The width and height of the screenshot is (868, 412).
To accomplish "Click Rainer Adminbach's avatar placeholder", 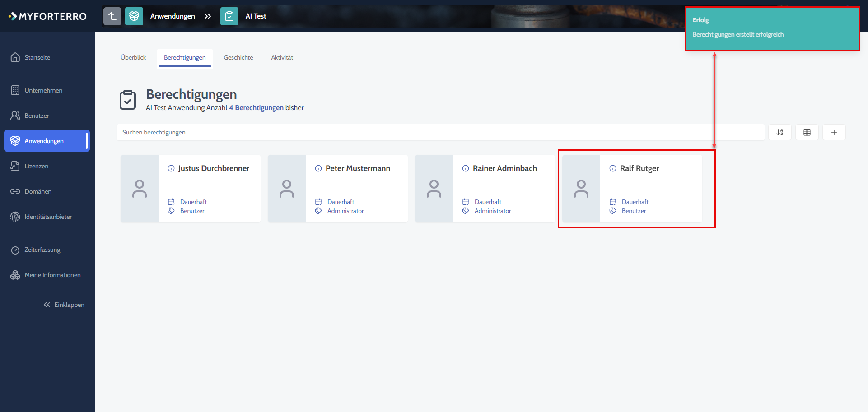I will (434, 189).
